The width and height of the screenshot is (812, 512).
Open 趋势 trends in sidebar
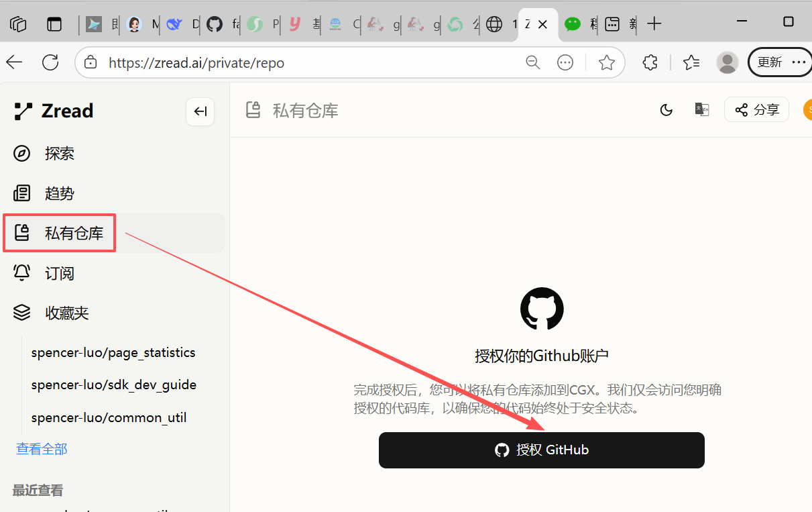pos(59,194)
